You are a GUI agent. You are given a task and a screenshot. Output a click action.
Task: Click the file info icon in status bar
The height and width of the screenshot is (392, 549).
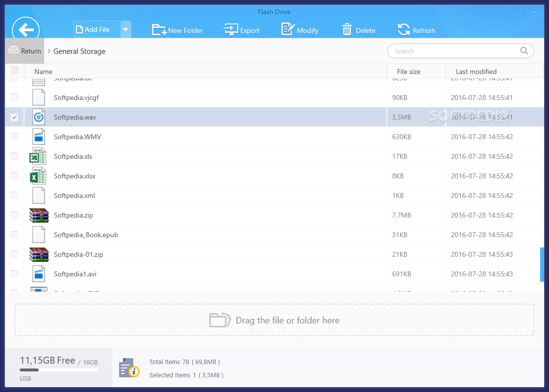(x=129, y=368)
